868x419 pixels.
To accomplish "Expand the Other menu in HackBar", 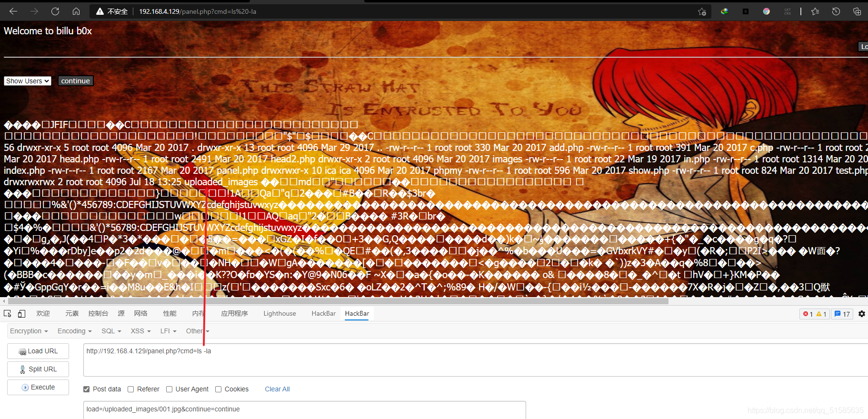I will coord(198,331).
